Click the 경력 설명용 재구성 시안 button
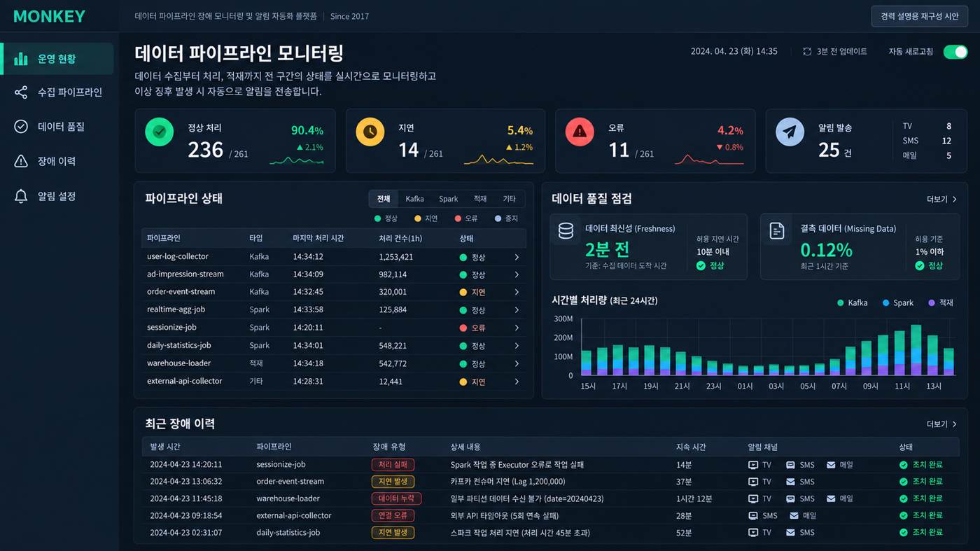The width and height of the screenshot is (980, 551). point(919,16)
